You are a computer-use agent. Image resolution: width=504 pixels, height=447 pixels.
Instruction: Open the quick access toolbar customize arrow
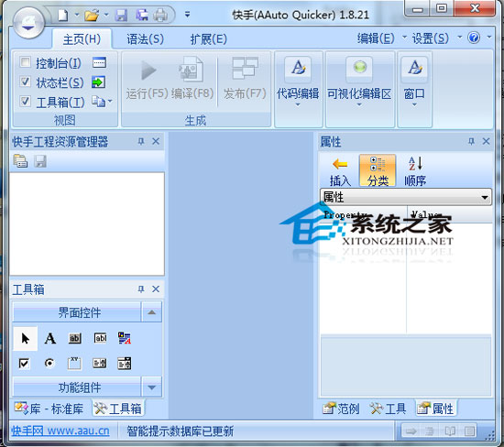[x=187, y=15]
